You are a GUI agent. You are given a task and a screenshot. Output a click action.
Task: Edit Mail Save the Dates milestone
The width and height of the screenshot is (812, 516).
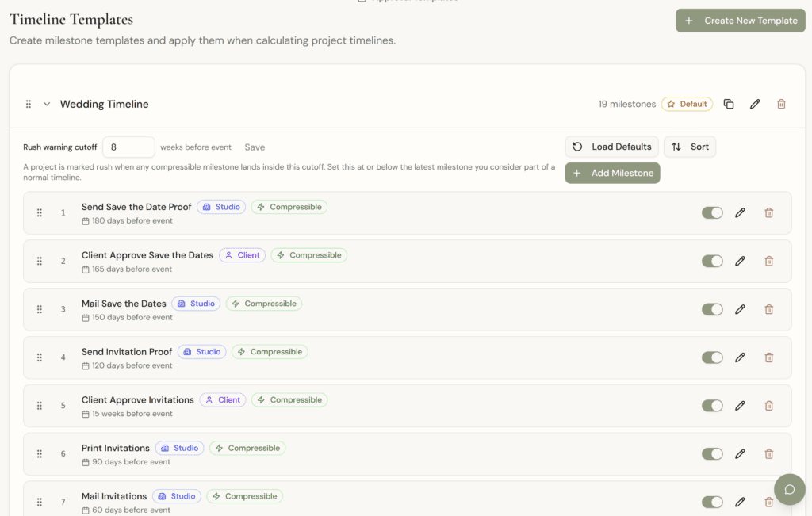[740, 309]
